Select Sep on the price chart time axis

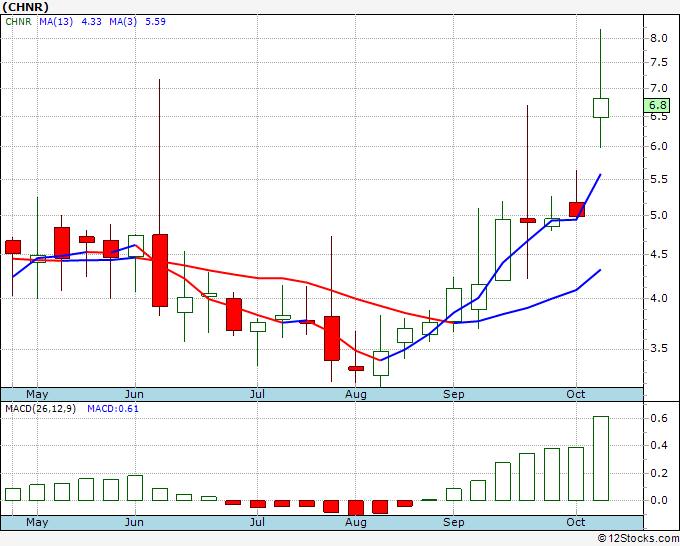click(454, 395)
